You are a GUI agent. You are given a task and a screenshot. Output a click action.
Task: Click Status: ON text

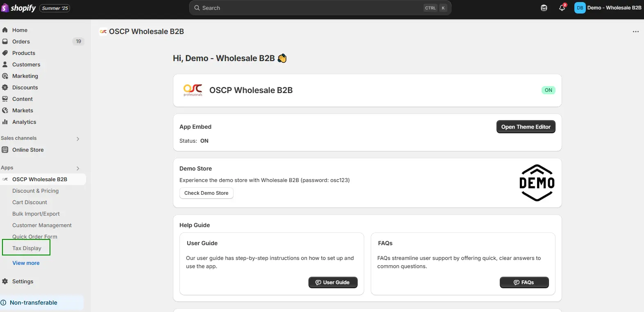[194, 141]
